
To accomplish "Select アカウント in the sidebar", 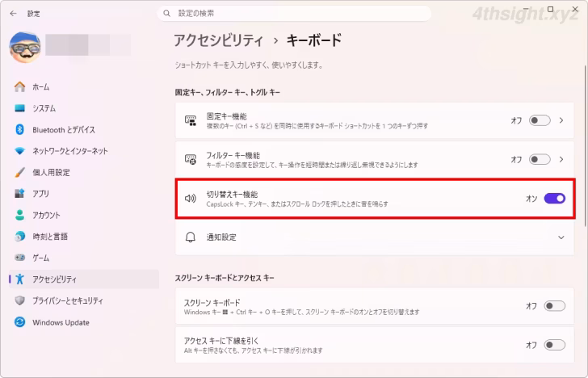I will tap(84, 215).
